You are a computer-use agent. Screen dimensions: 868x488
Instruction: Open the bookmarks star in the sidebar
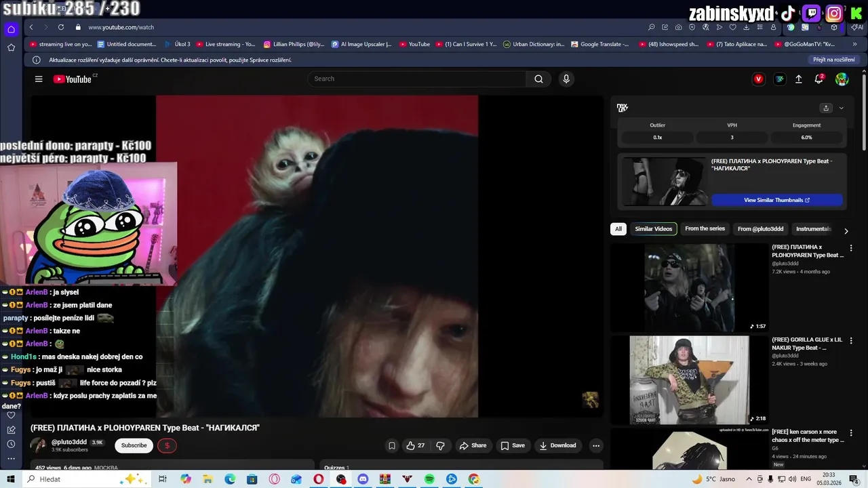click(11, 47)
